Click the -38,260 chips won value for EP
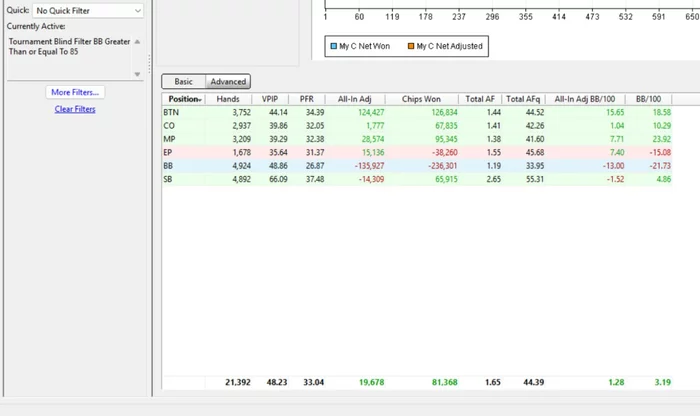Viewport: 700px width, 416px height. [445, 153]
